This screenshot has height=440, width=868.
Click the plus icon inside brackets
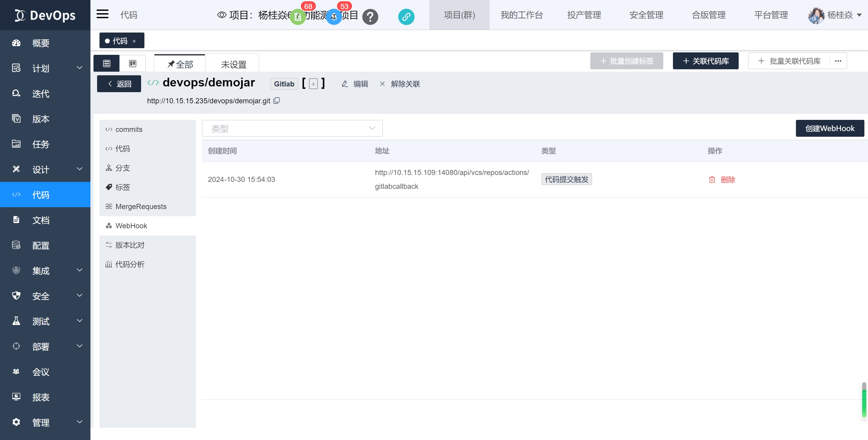313,84
